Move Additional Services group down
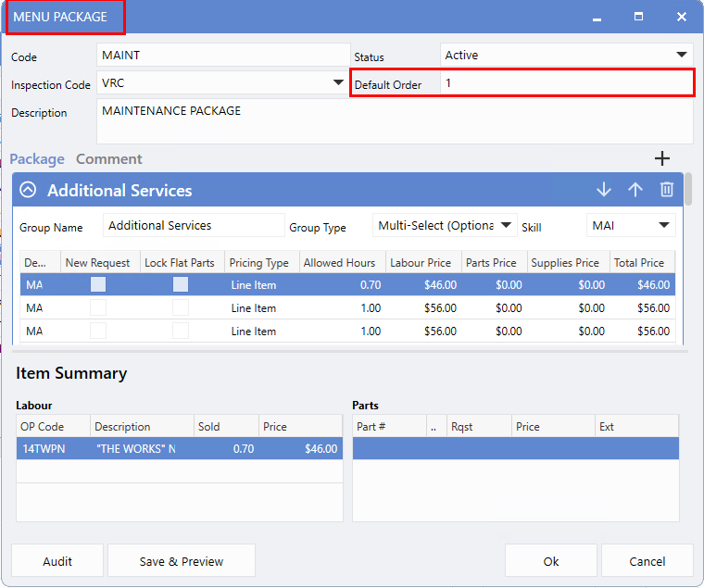 tap(604, 190)
